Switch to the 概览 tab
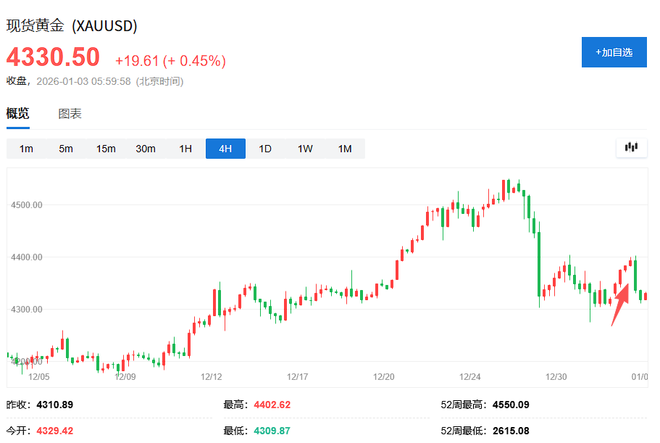The width and height of the screenshot is (660, 443). tap(18, 114)
